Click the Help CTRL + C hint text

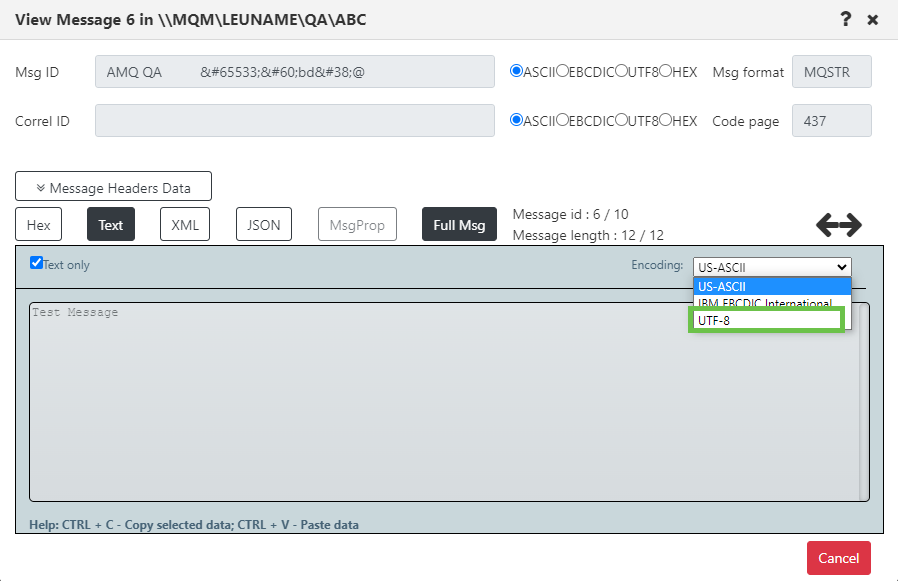pos(194,525)
